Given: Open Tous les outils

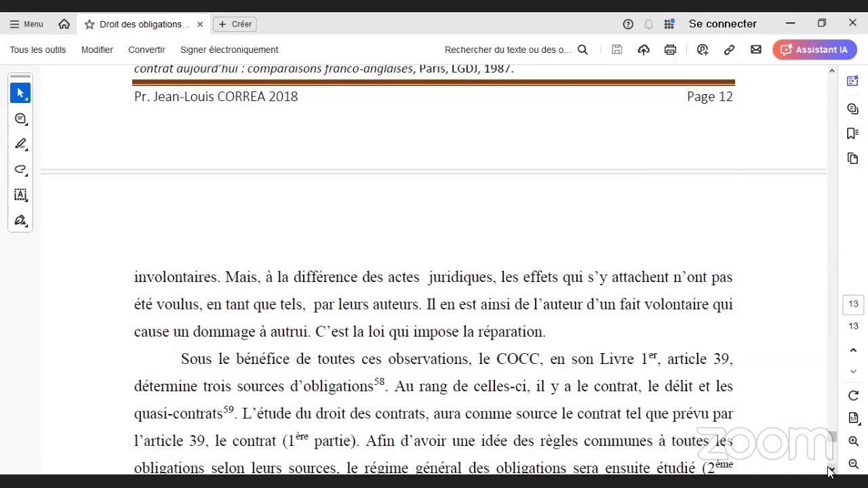Looking at the screenshot, I should (38, 49).
